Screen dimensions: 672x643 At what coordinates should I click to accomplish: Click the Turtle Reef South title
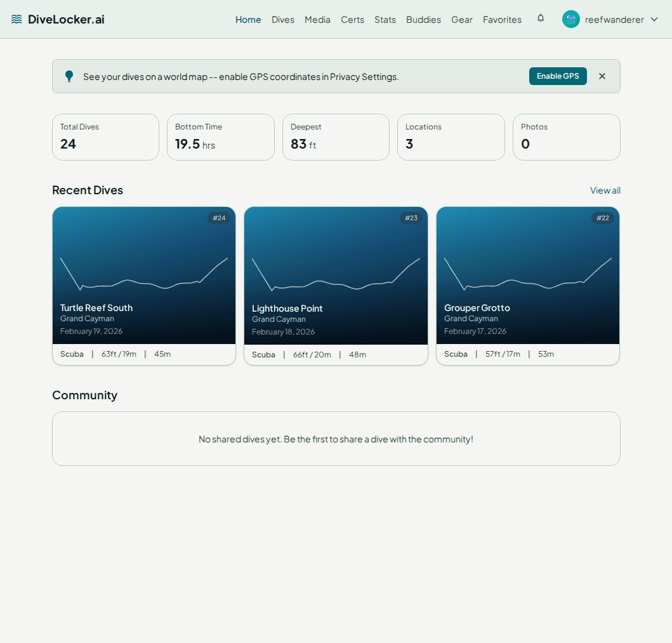(96, 308)
